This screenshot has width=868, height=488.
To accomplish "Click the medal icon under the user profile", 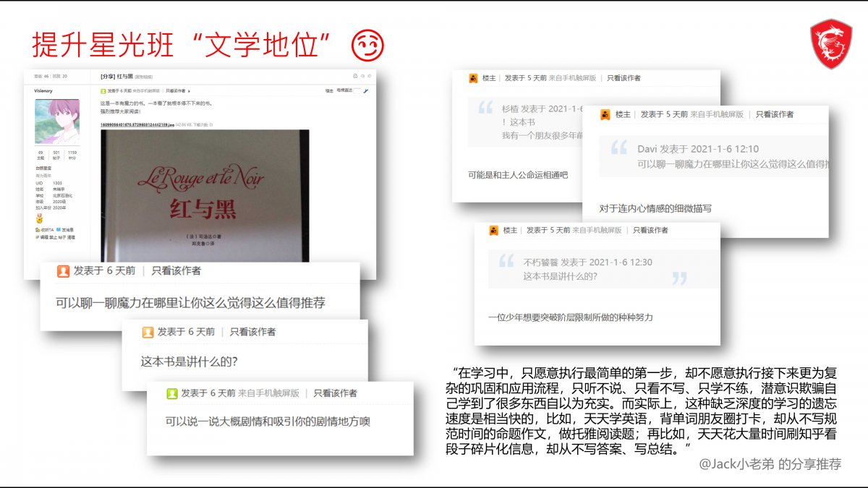I will click(x=39, y=218).
